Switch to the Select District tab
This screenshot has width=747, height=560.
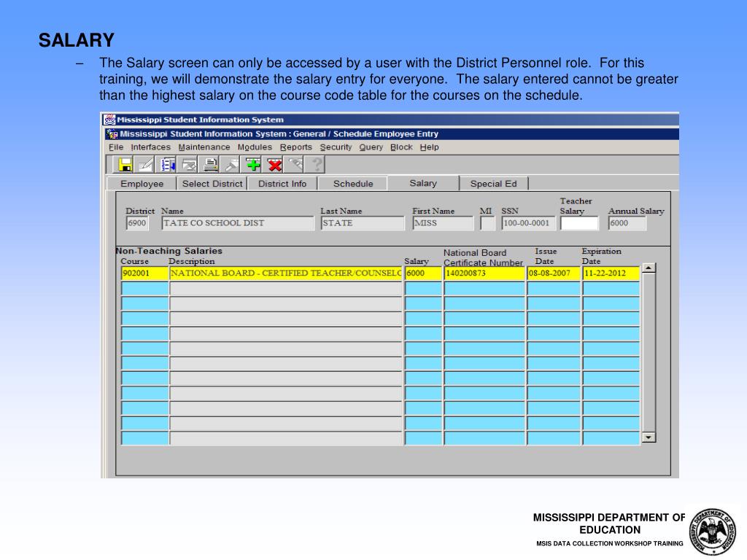(x=212, y=184)
